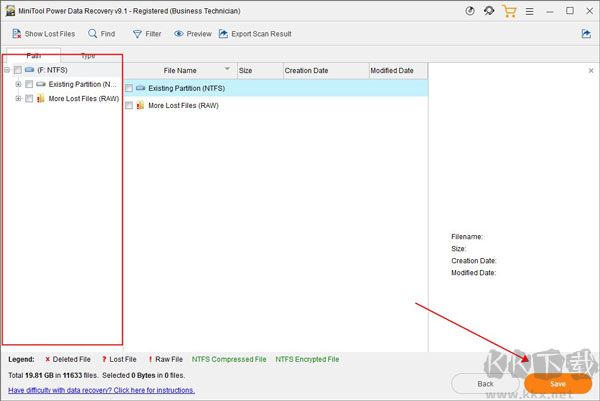
Task: Click the Existing Partition (NTFS) icon in the file list
Action: [x=140, y=88]
